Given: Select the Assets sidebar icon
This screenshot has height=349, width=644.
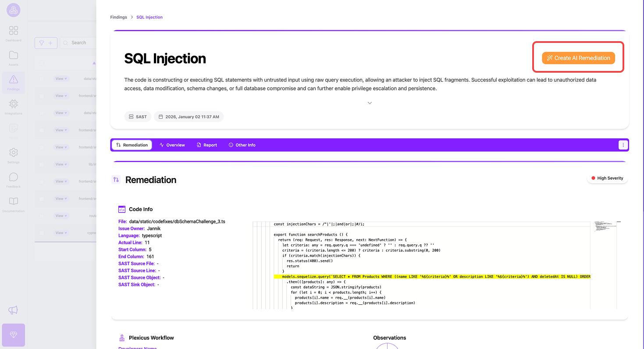Looking at the screenshot, I should (x=13, y=57).
